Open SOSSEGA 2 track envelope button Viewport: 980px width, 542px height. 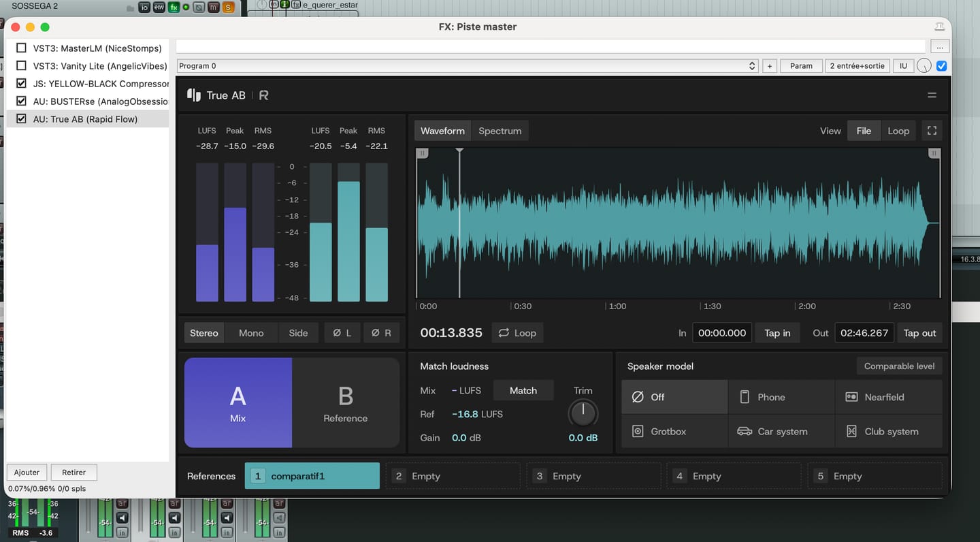click(x=159, y=7)
